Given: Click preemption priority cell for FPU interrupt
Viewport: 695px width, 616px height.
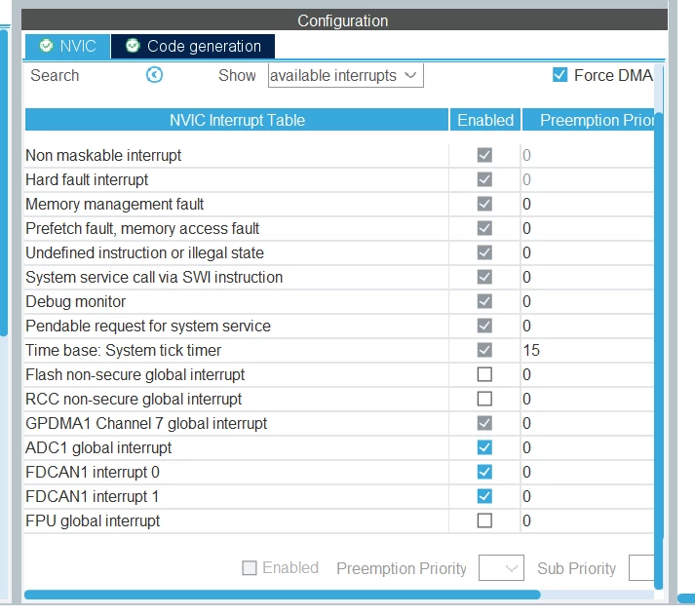Looking at the screenshot, I should click(588, 520).
